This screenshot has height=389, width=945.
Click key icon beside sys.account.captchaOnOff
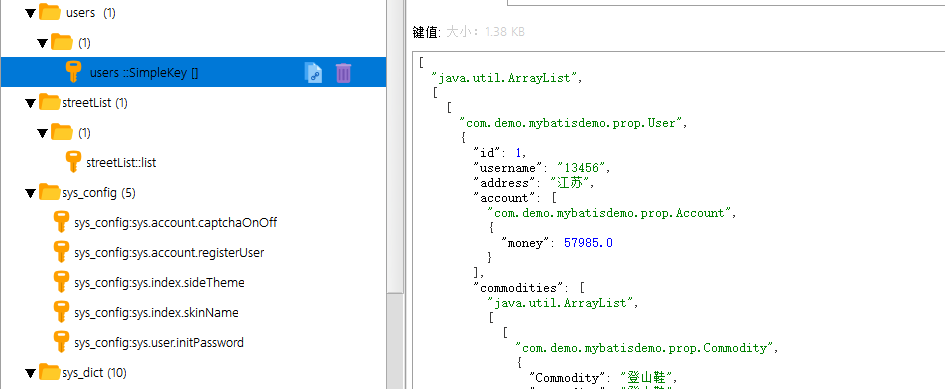click(x=61, y=222)
